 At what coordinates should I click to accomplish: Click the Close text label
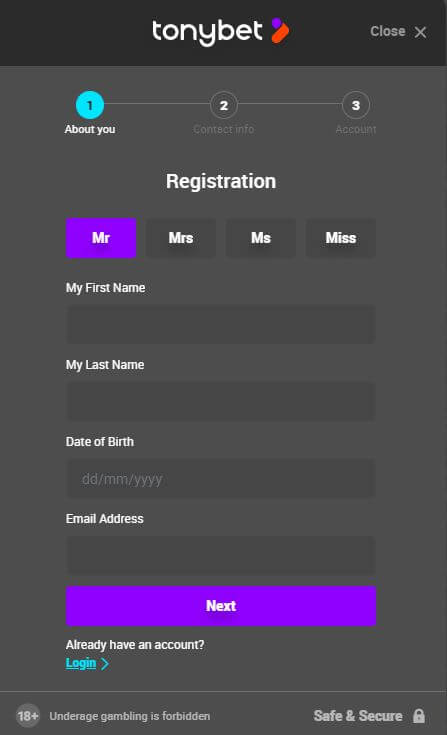pos(387,31)
